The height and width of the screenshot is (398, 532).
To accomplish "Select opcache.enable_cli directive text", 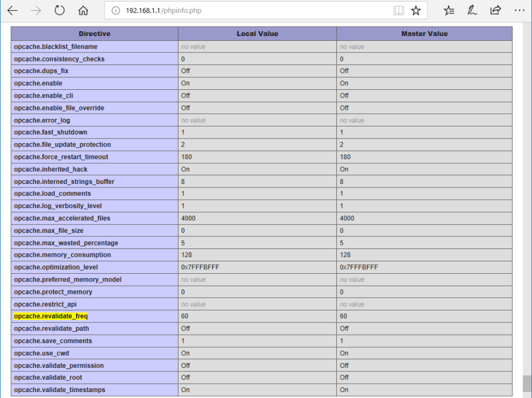I will tap(43, 96).
